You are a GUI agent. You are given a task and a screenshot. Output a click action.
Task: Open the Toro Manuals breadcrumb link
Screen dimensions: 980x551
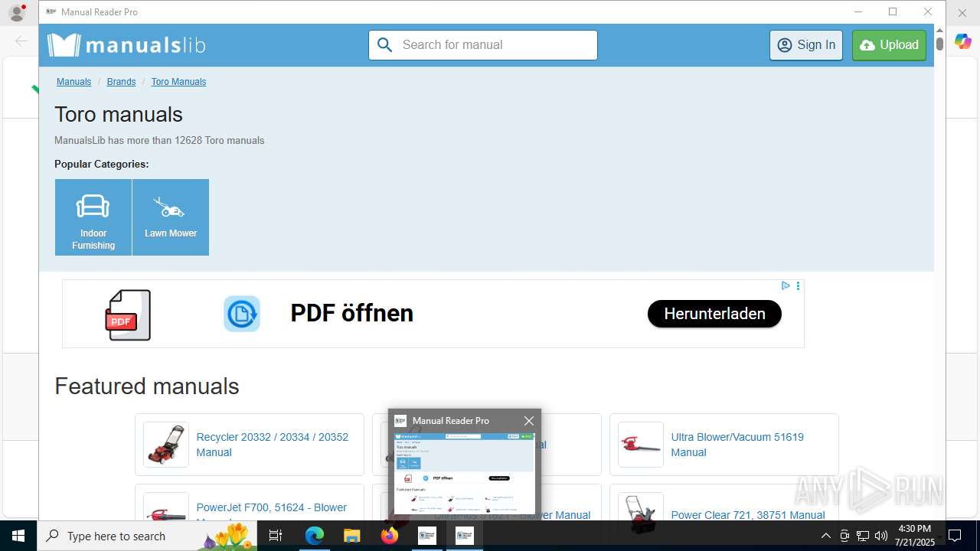178,82
